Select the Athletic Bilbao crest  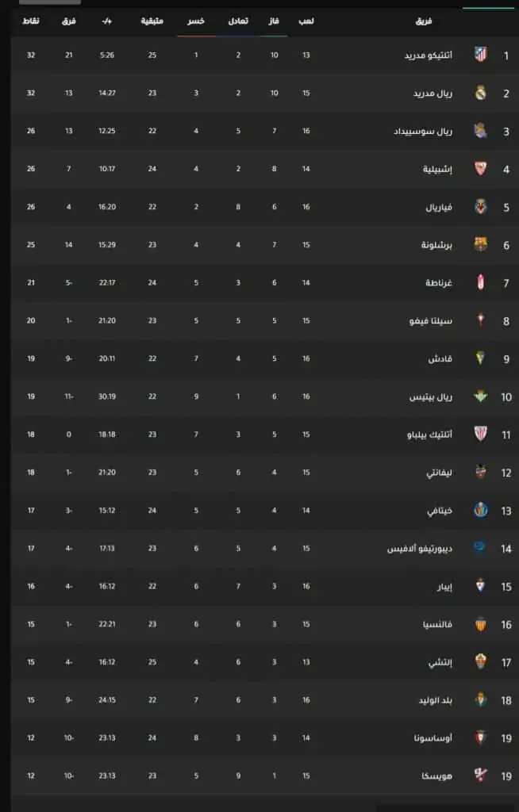(x=481, y=434)
